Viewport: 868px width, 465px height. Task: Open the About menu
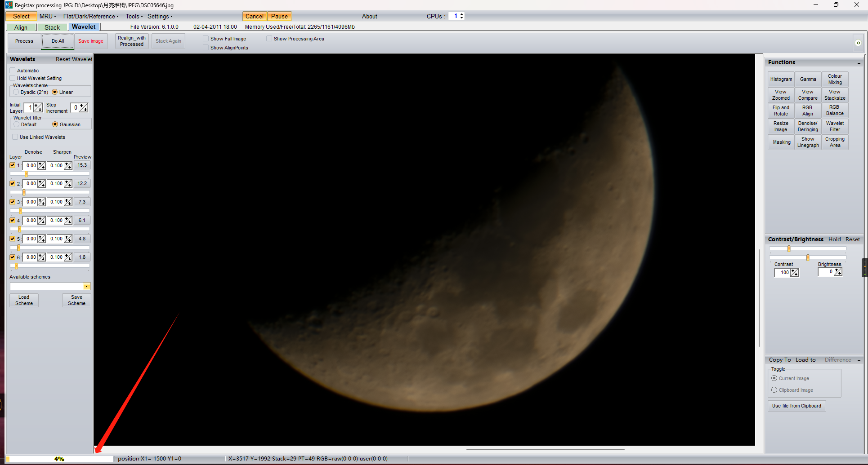(370, 16)
